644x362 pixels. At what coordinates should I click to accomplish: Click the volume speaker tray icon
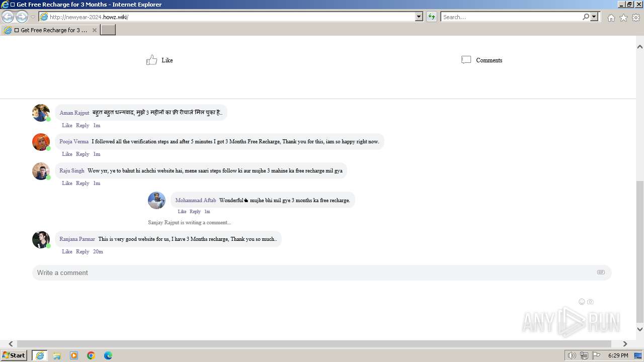click(572, 355)
